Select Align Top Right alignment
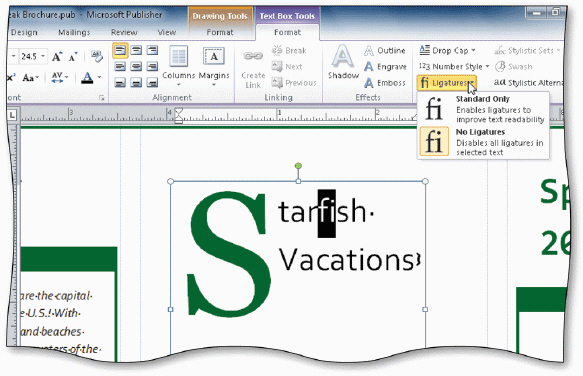This screenshot has width=583, height=376. (152, 50)
